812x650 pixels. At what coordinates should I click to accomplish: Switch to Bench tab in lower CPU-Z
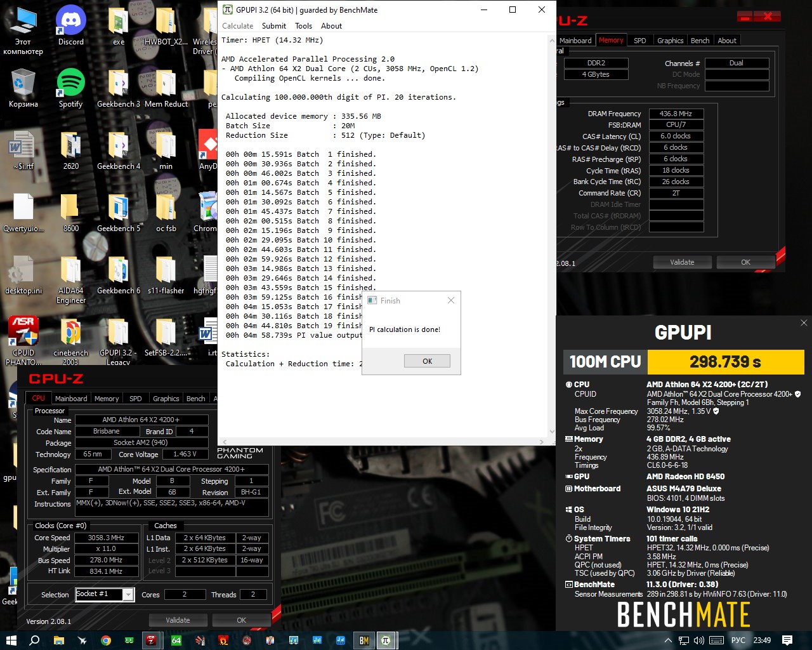pos(196,399)
